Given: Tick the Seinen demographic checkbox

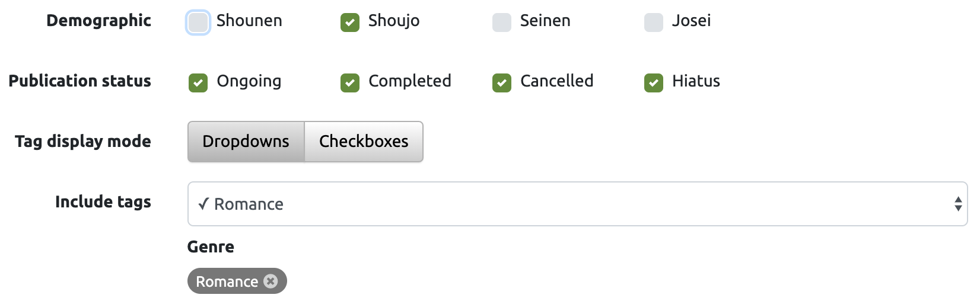Looking at the screenshot, I should coord(502,23).
